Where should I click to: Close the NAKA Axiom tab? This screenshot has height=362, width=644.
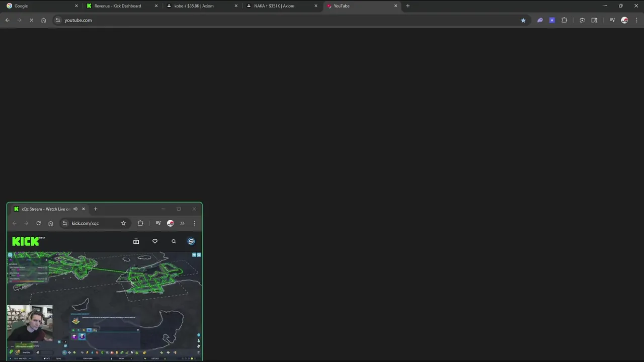click(x=316, y=6)
